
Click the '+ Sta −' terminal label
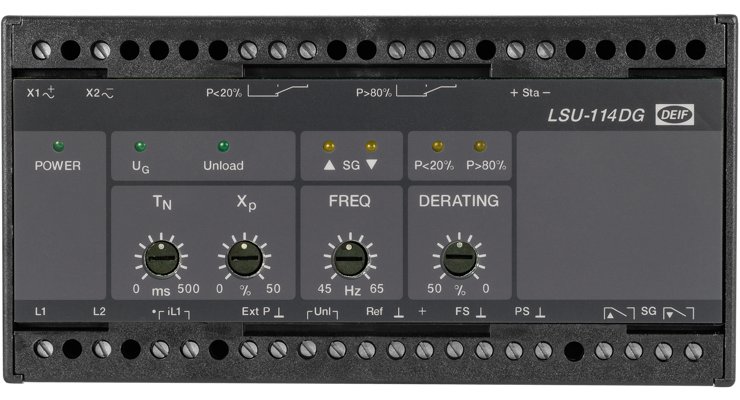531,93
